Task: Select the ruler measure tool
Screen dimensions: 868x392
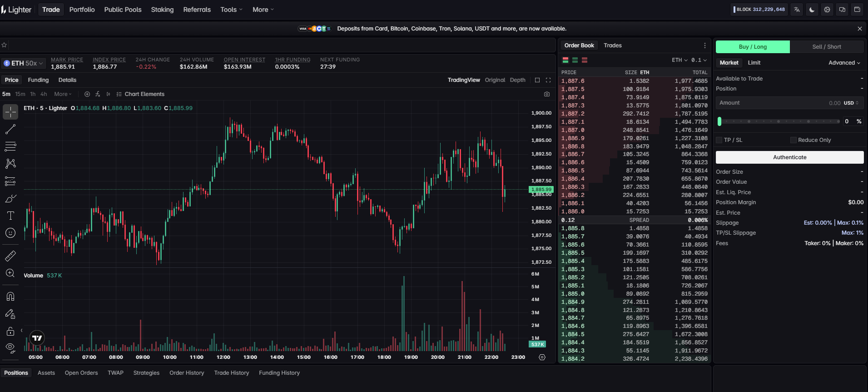Action: (10, 256)
